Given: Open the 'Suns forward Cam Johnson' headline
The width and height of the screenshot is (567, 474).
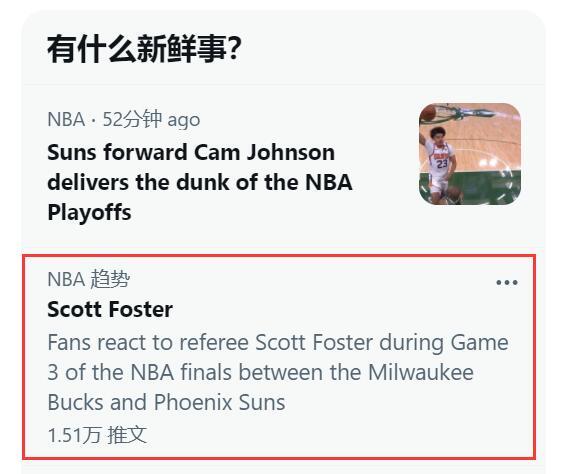Looking at the screenshot, I should (x=200, y=182).
